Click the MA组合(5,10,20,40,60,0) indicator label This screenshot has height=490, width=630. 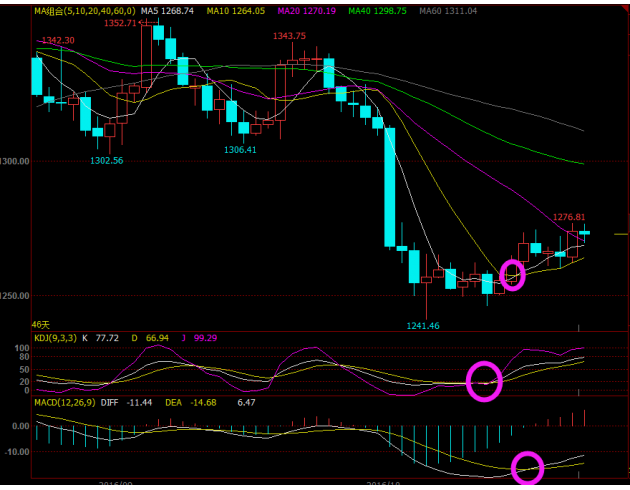point(85,11)
